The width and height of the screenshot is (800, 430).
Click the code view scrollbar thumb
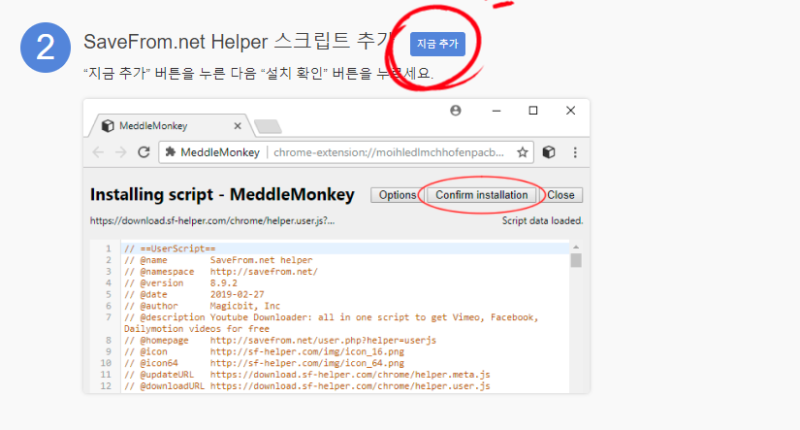[x=576, y=260]
